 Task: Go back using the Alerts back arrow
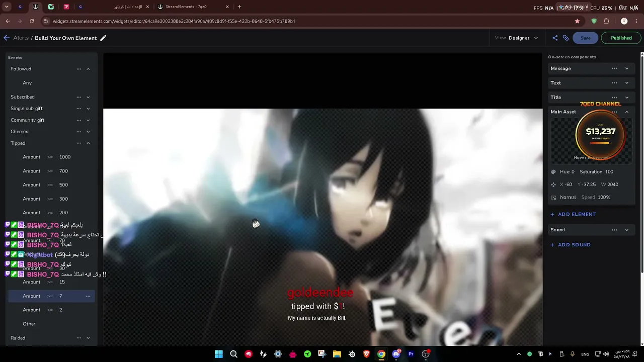[7, 38]
